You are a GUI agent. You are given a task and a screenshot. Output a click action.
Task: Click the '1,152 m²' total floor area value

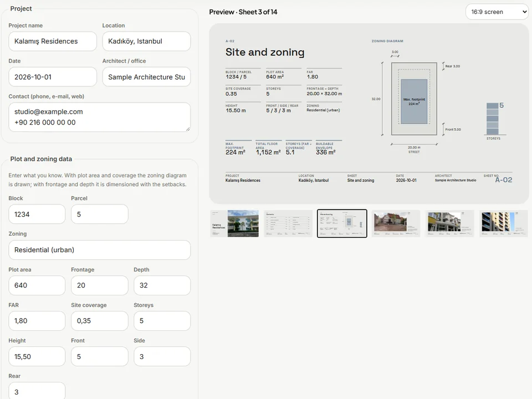[268, 153]
